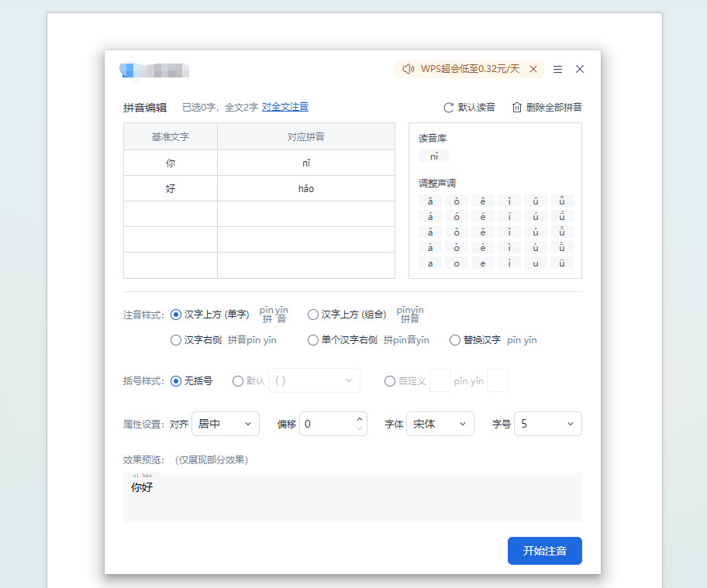Image resolution: width=707 pixels, height=588 pixels.
Task: Close the pinyin dialog window
Action: pyautogui.click(x=580, y=69)
